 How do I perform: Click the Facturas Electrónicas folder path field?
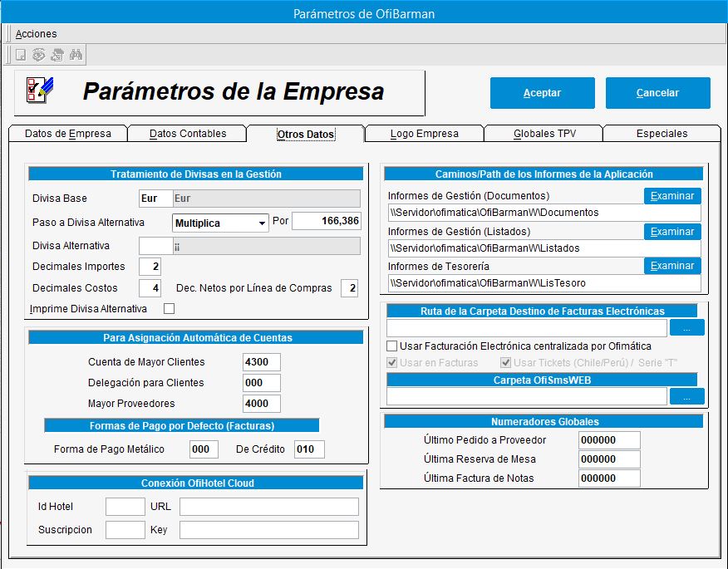point(527,327)
